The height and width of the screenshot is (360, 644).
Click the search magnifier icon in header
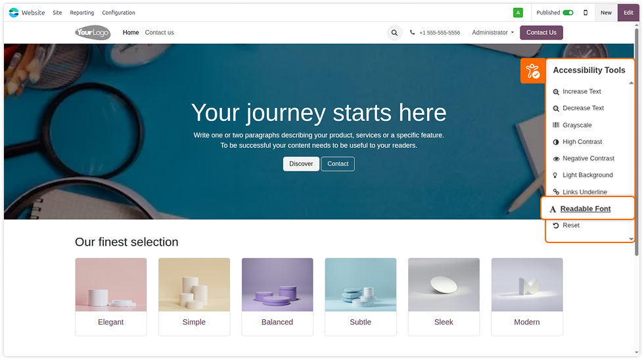(394, 32)
